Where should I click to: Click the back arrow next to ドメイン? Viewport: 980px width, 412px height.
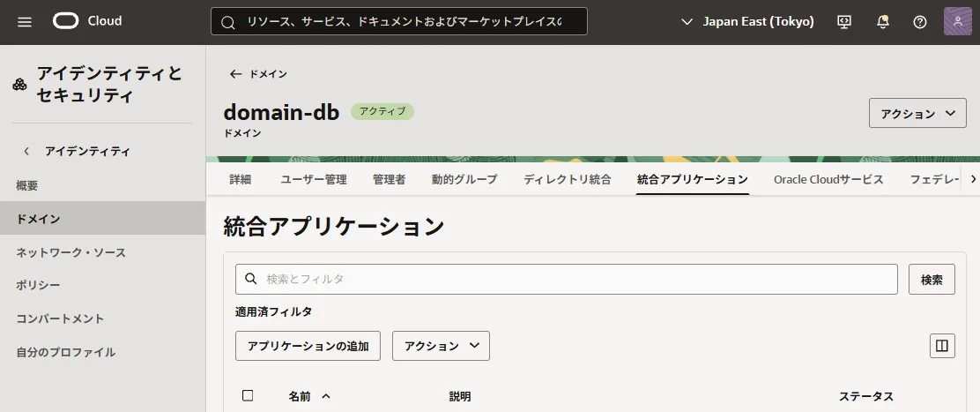coord(235,74)
